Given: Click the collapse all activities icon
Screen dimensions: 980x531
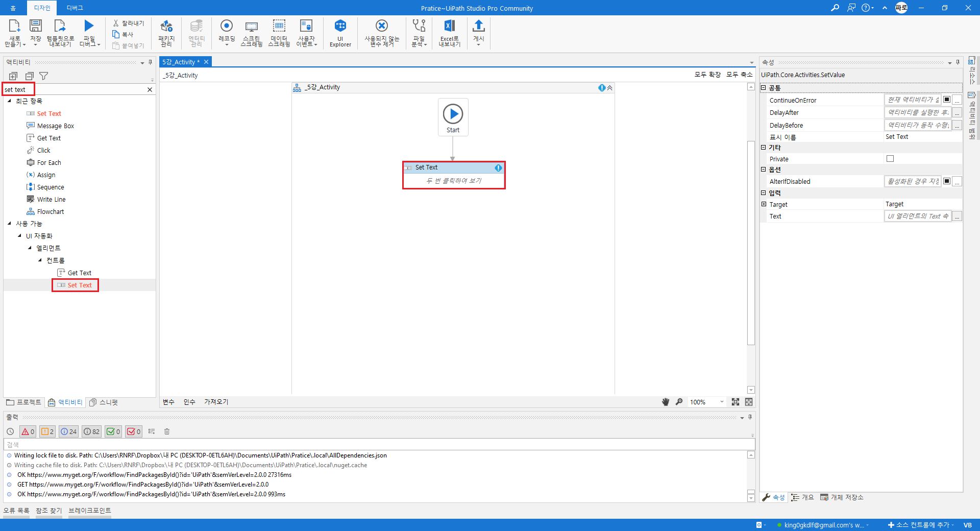Looking at the screenshot, I should click(29, 76).
